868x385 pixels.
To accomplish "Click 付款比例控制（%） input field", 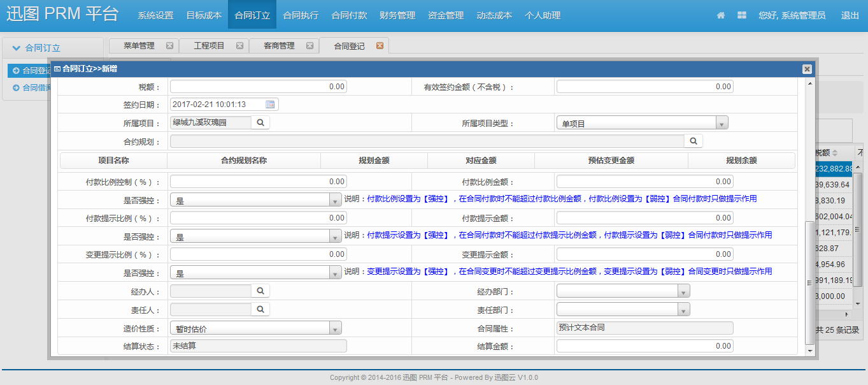I will (x=259, y=182).
